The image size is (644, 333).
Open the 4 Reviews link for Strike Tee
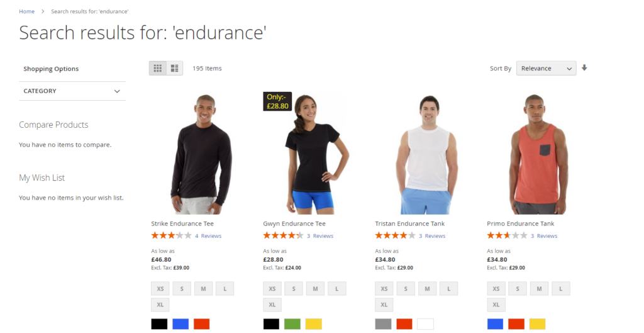pyautogui.click(x=208, y=236)
